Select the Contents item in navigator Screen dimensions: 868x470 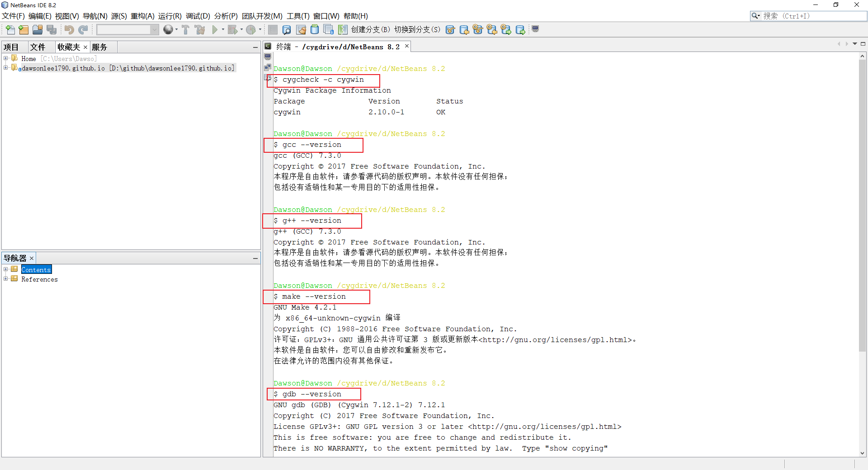tap(36, 269)
